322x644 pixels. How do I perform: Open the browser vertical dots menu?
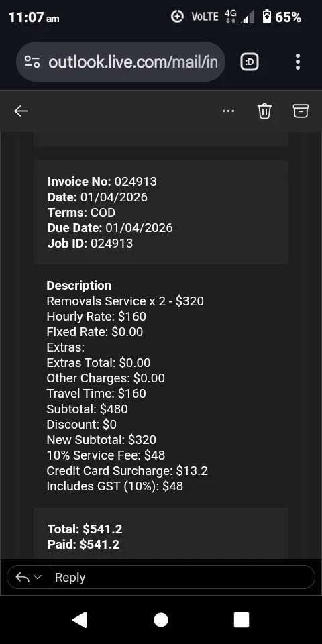tap(298, 62)
